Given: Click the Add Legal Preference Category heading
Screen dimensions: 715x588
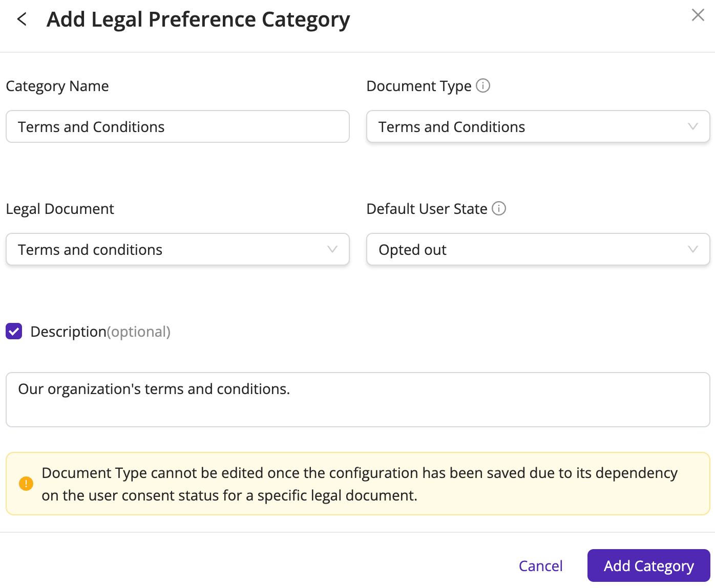Looking at the screenshot, I should click(x=198, y=19).
